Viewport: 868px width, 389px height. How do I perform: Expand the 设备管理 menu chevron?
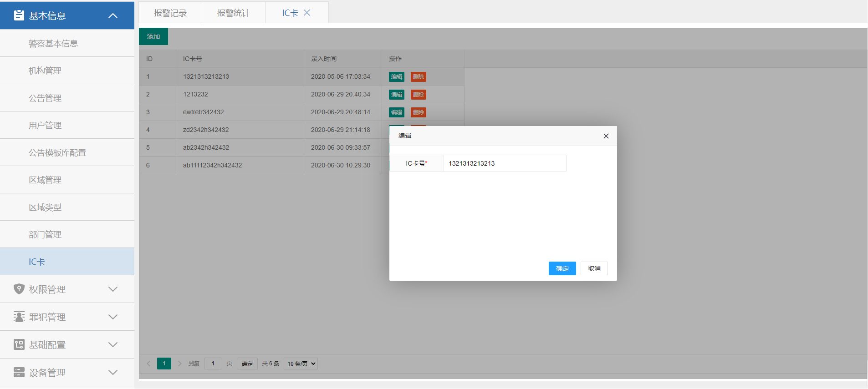[x=113, y=373]
